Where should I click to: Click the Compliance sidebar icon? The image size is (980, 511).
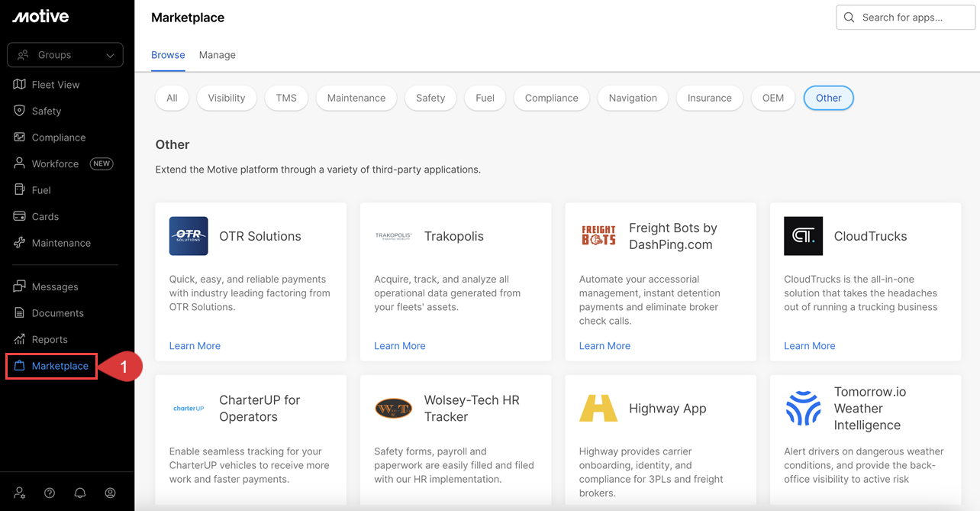point(19,137)
